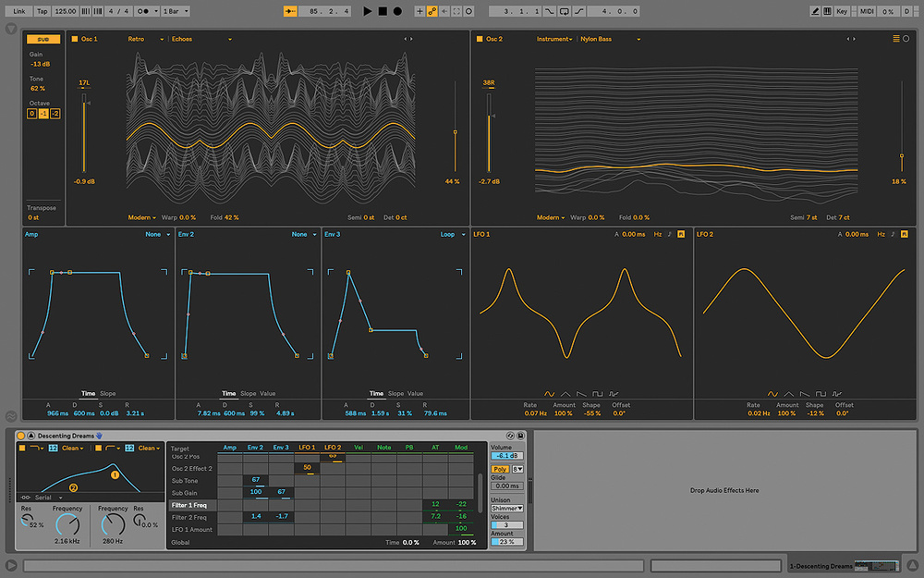Select the Filter 1 Freq target row
Image resolution: width=924 pixels, height=578 pixels.
[x=192, y=506]
